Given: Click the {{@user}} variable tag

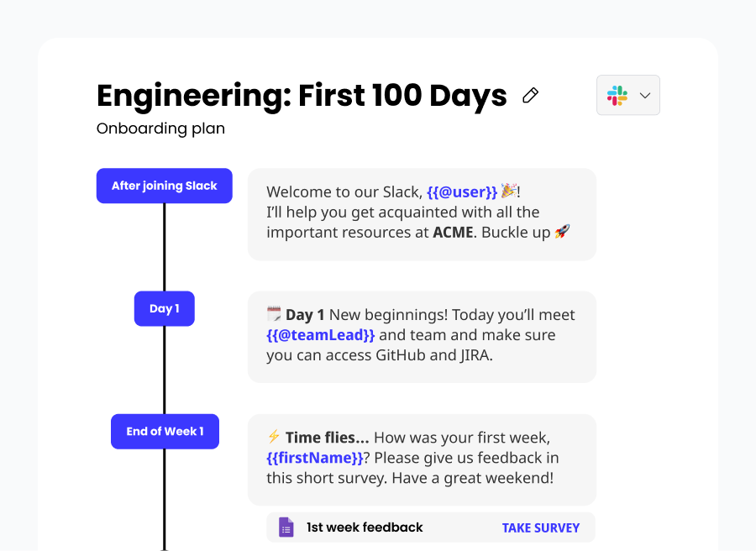Looking at the screenshot, I should click(462, 192).
